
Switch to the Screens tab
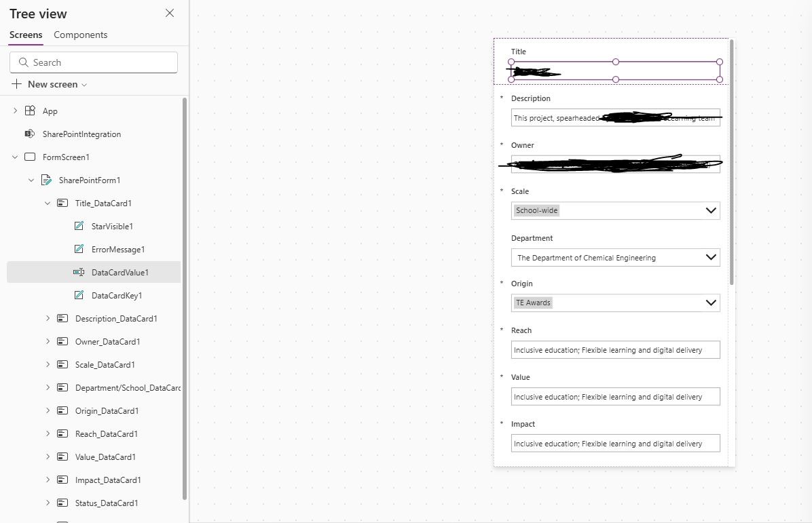coord(26,35)
